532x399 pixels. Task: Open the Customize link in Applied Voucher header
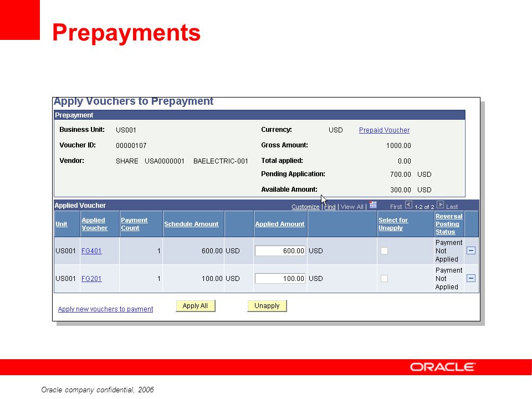coord(305,207)
